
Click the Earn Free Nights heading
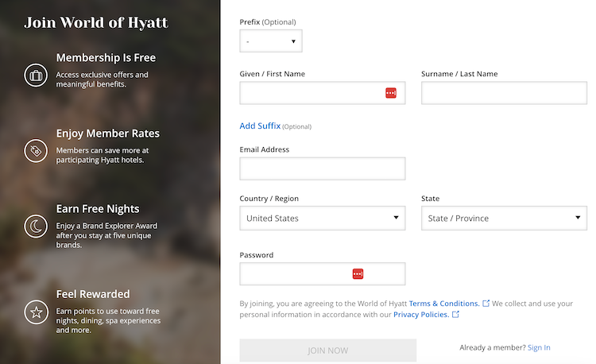(x=98, y=209)
